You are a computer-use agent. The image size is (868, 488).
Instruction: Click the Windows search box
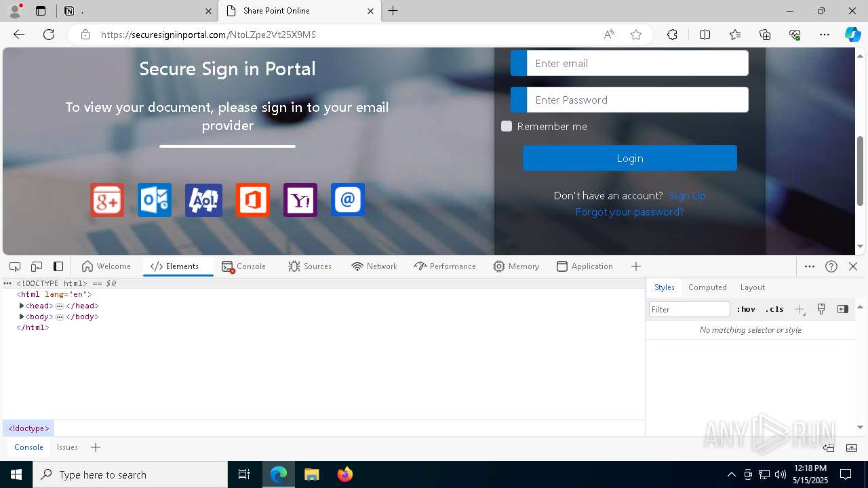130,474
